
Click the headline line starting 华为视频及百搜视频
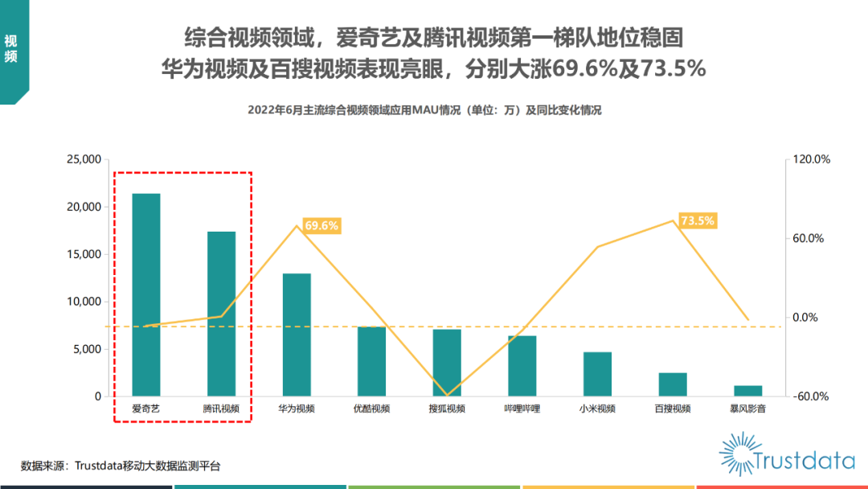pos(433,68)
